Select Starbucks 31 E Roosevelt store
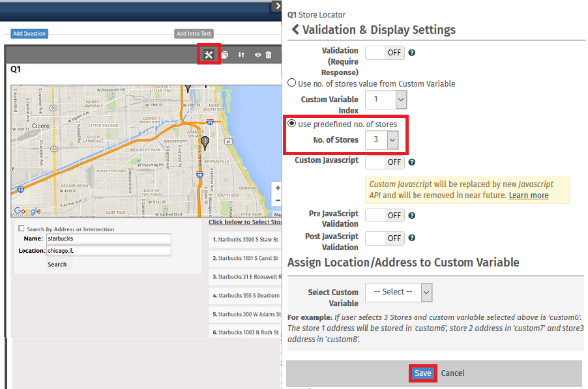The image size is (588, 389). (245, 276)
